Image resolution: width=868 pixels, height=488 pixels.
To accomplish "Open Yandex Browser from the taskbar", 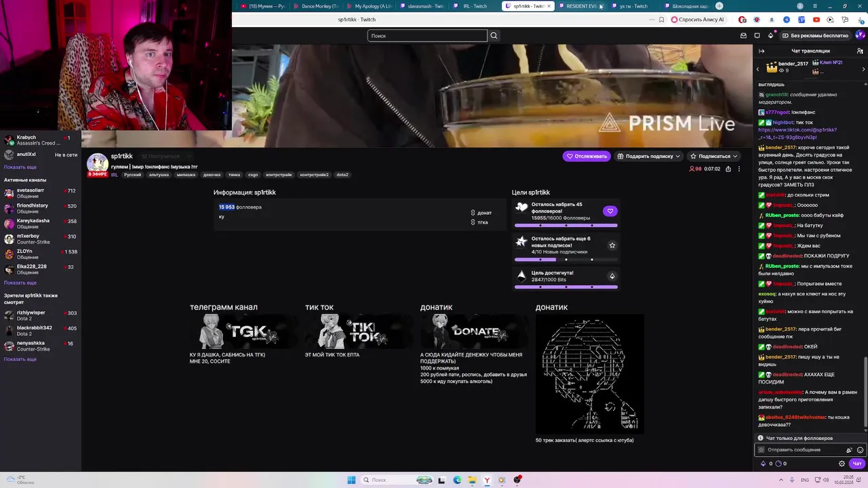I will pyautogui.click(x=486, y=480).
